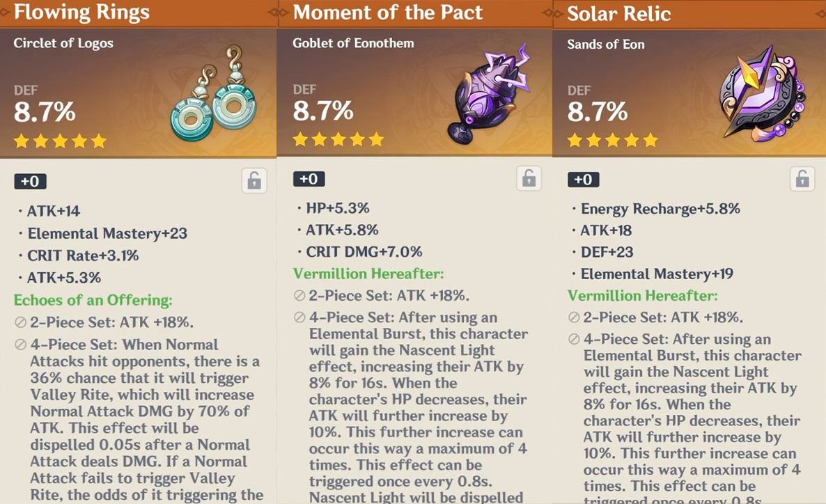Click the middle star on Moment of the Pact

tap(339, 139)
